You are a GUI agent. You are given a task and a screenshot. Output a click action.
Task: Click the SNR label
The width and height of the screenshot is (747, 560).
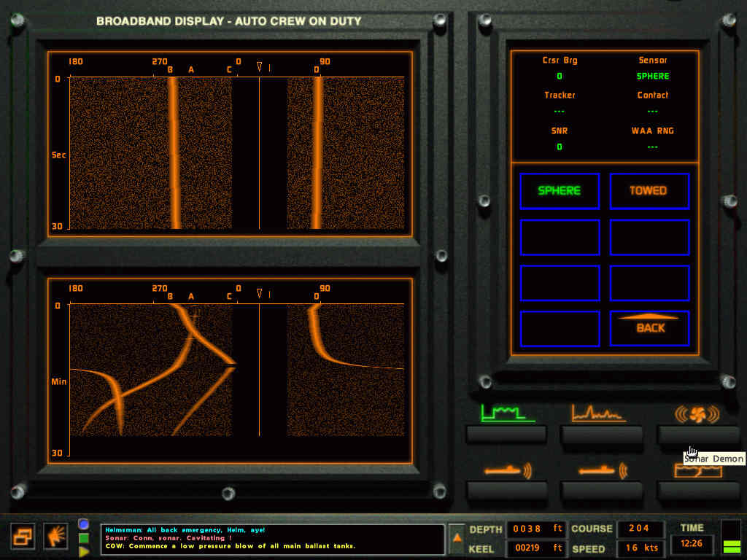[x=560, y=131]
